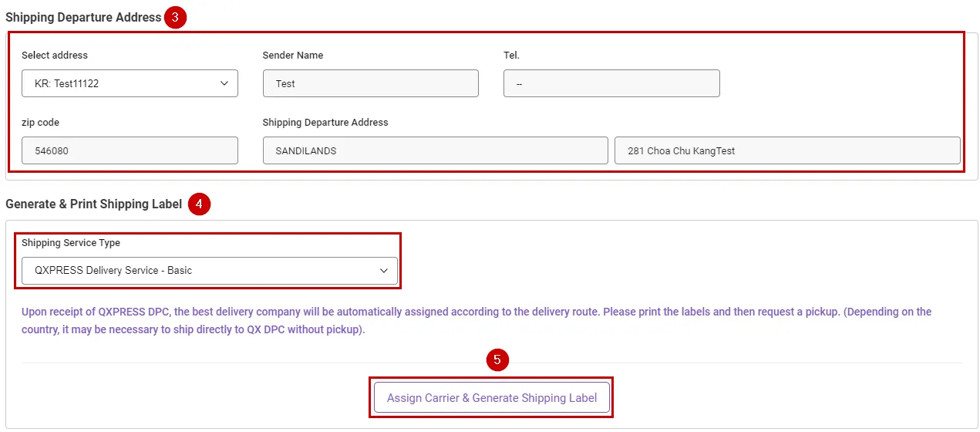Click the Sender Name field containing Test
This screenshot has width=980, height=432.
pyautogui.click(x=370, y=83)
